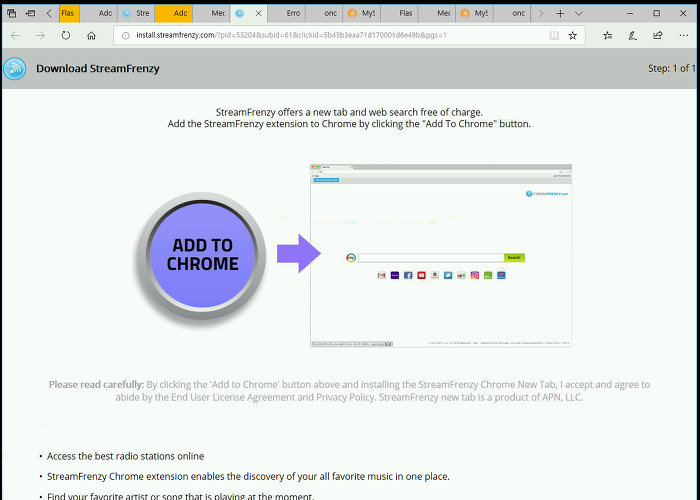The height and width of the screenshot is (500, 700).
Task: Click the new tab preview screenshot thumbnail
Action: (441, 256)
